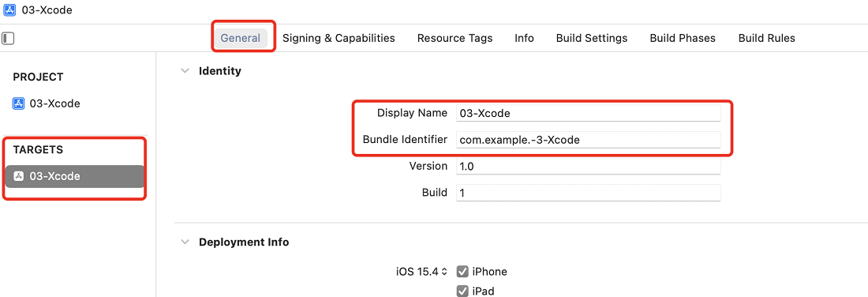Image resolution: width=868 pixels, height=297 pixels.
Task: Click the Version number field
Action: pos(589,166)
